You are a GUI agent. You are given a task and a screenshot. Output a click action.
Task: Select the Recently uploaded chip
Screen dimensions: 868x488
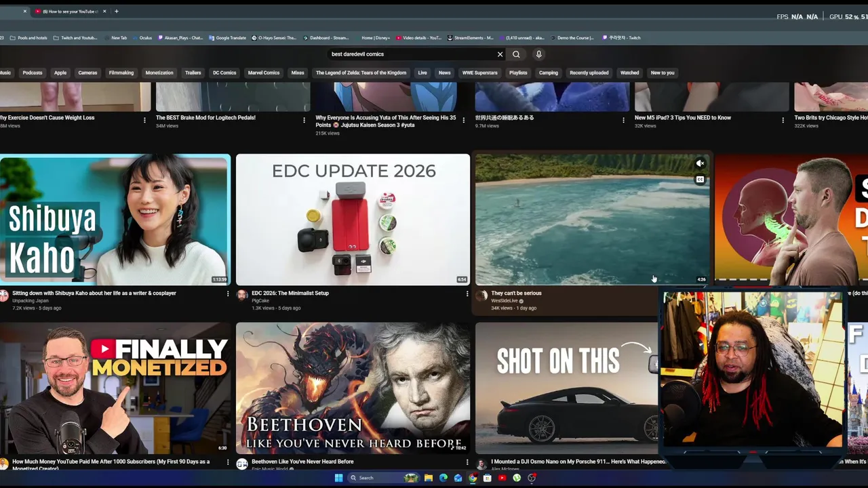[589, 73]
